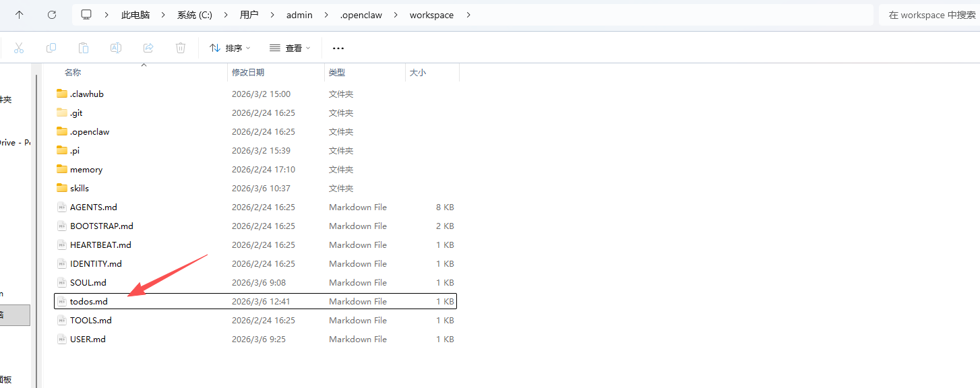Expand chevron after 系统 (C:) breadcrumb
Image resolution: width=980 pixels, height=388 pixels.
[x=226, y=15]
